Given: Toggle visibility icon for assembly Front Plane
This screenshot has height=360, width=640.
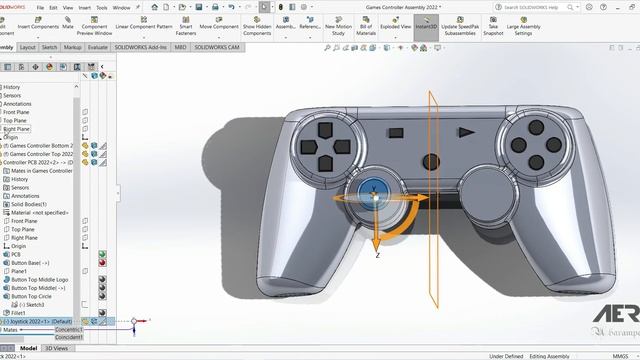Looking at the screenshot, I should [x=85, y=112].
